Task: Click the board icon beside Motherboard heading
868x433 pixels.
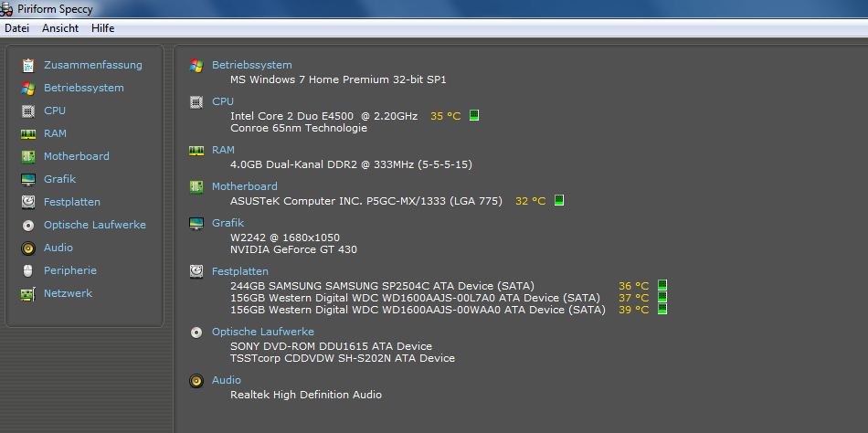Action: [196, 186]
